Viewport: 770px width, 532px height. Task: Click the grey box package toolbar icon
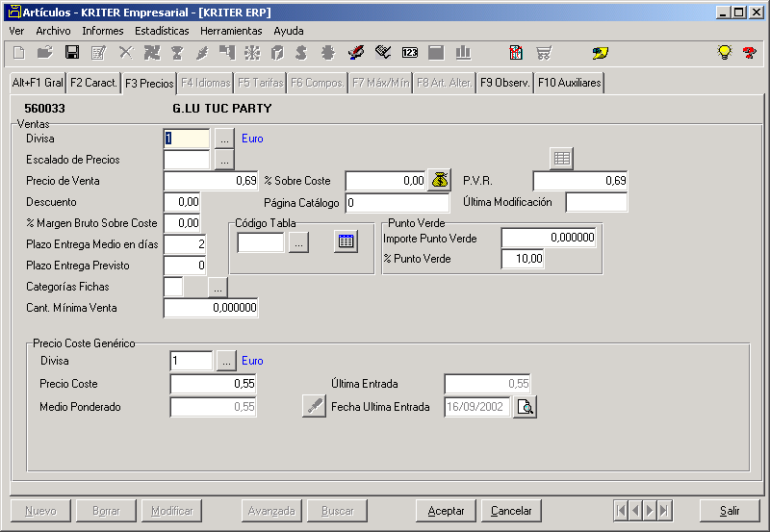[x=277, y=53]
